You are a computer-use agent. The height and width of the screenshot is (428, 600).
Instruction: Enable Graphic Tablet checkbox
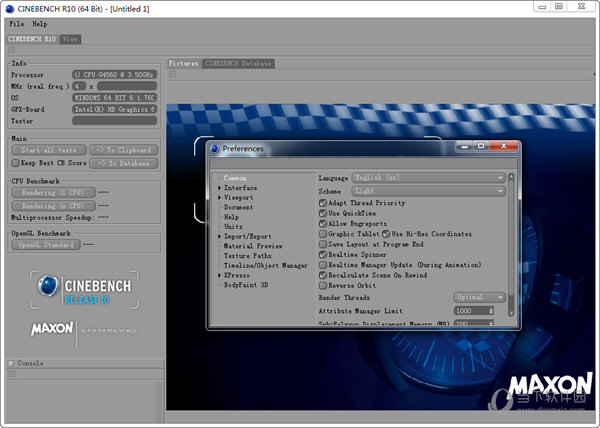[x=323, y=234]
